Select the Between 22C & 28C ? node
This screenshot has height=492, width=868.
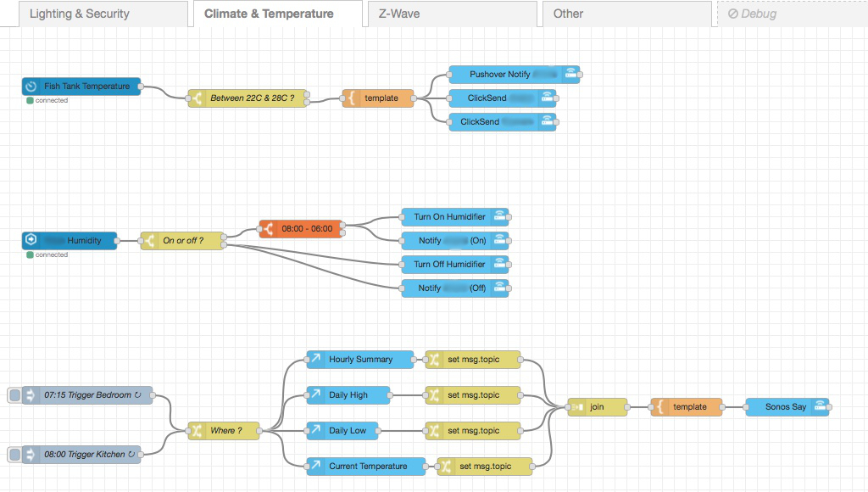pos(248,98)
